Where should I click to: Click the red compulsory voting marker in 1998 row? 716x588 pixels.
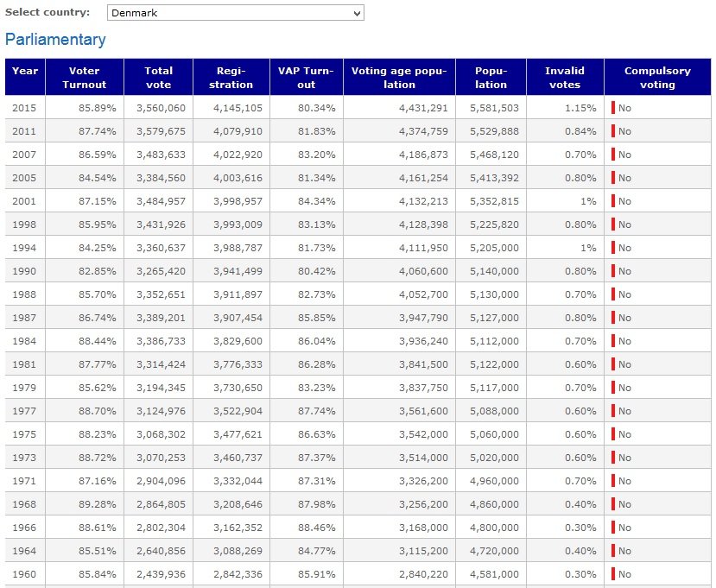[x=613, y=224]
